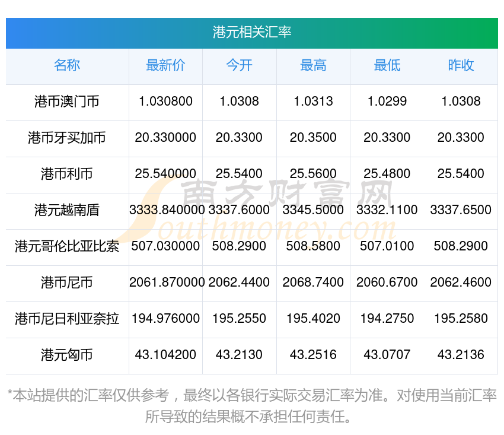Click previous close 195.2580

(x=461, y=319)
